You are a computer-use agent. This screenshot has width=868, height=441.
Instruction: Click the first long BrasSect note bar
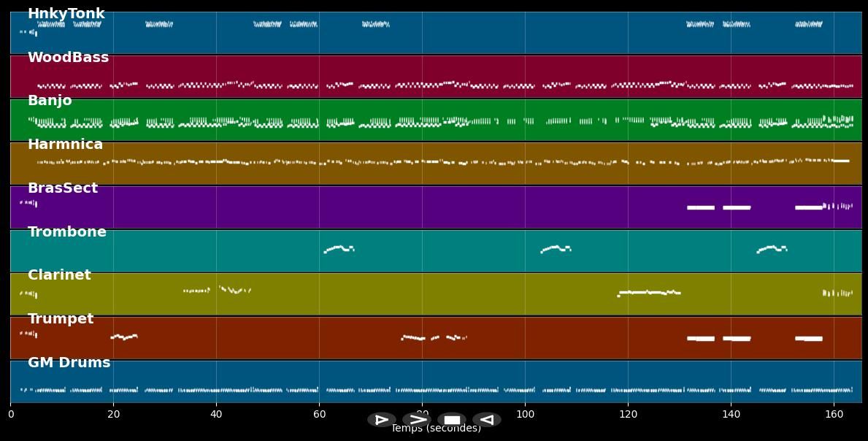(x=701, y=207)
